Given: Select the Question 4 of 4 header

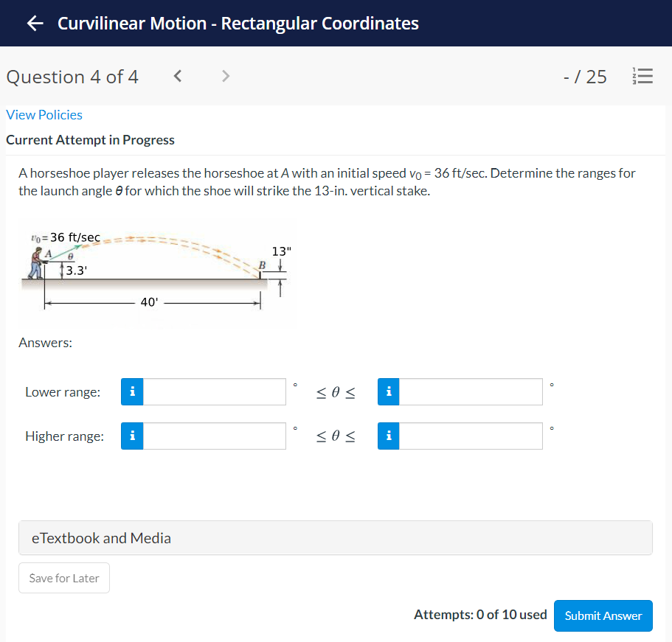Looking at the screenshot, I should coord(72,76).
